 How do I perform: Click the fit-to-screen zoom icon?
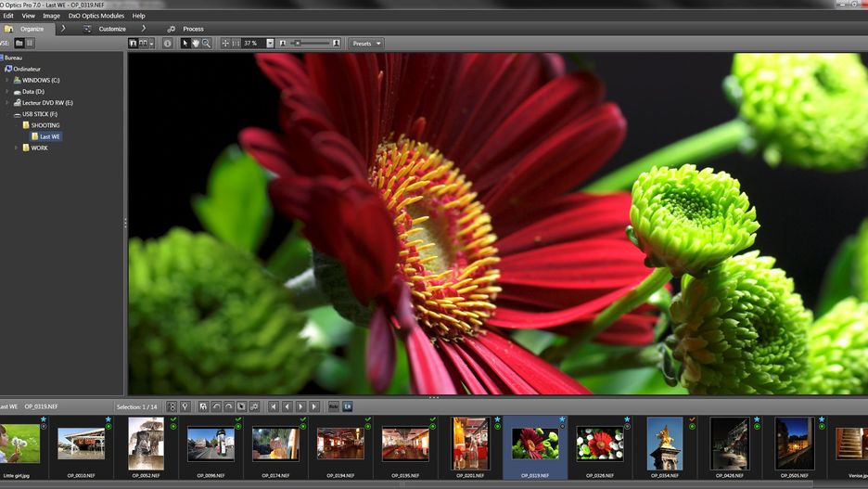pos(225,44)
